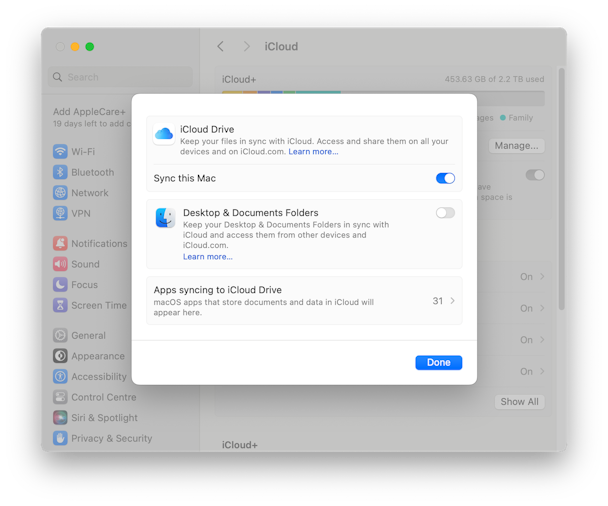Click the Sync this Mac label
Screen dimensions: 608x506
point(185,178)
